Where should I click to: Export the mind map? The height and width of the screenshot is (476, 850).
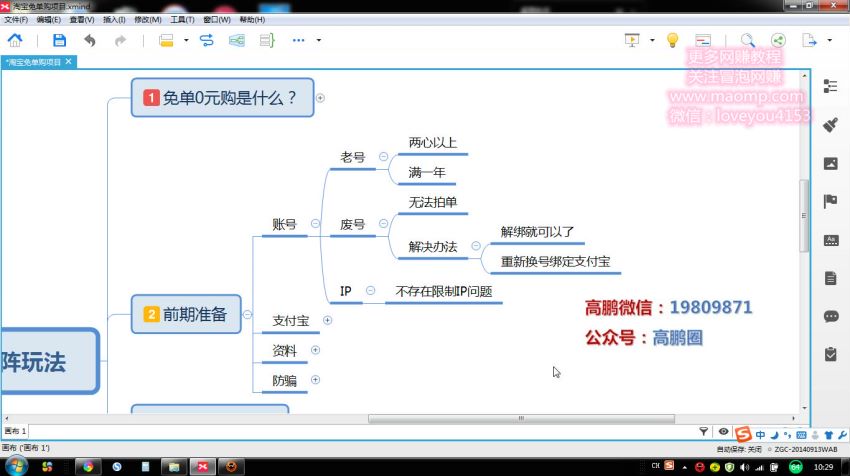tap(809, 40)
